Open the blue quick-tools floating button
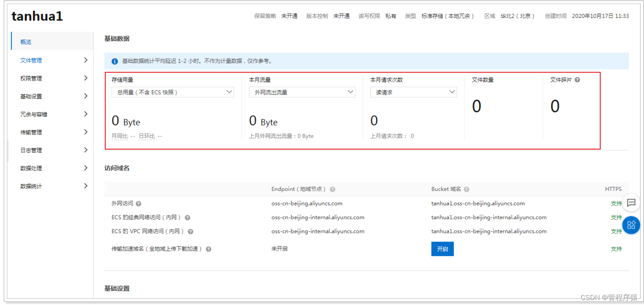 click(x=631, y=225)
